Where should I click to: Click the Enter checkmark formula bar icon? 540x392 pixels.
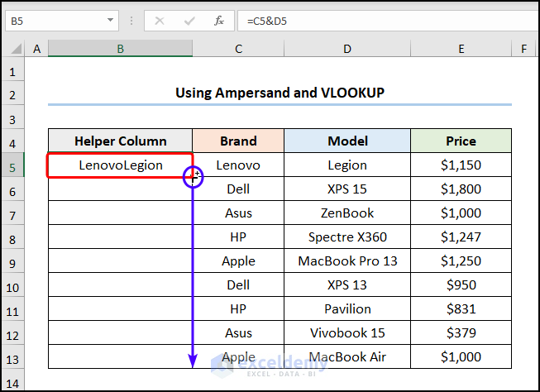pos(189,21)
